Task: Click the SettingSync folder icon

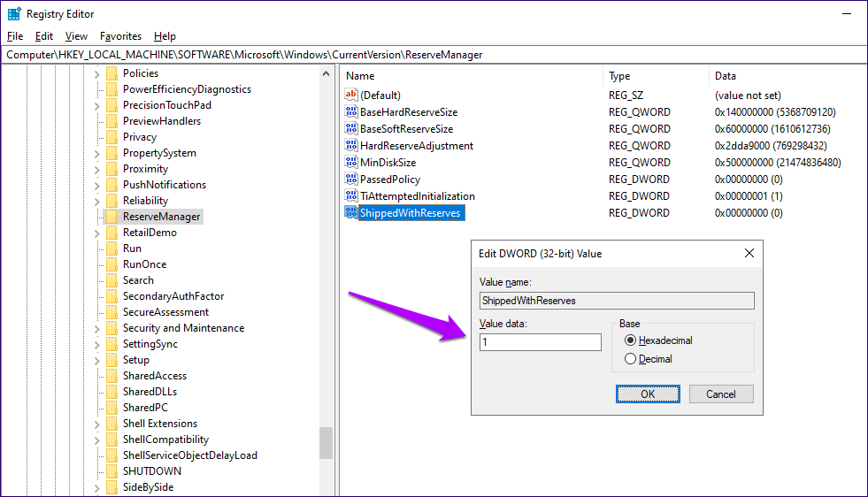Action: (x=111, y=344)
